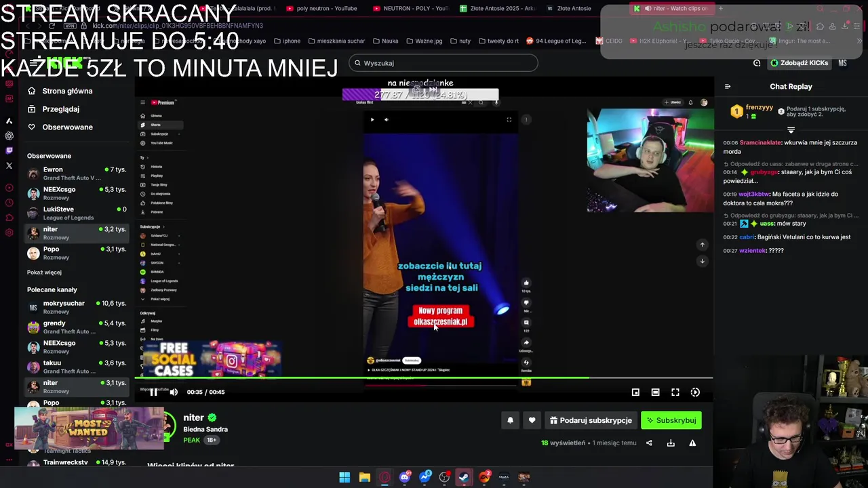The image size is (868, 488).
Task: Open playback speed settings icon in player
Action: tap(695, 392)
